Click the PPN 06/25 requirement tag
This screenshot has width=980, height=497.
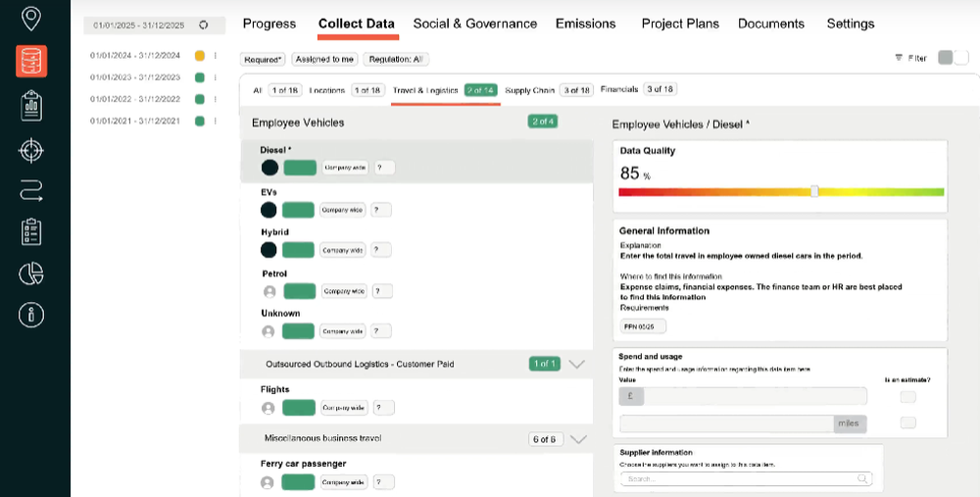pos(643,326)
